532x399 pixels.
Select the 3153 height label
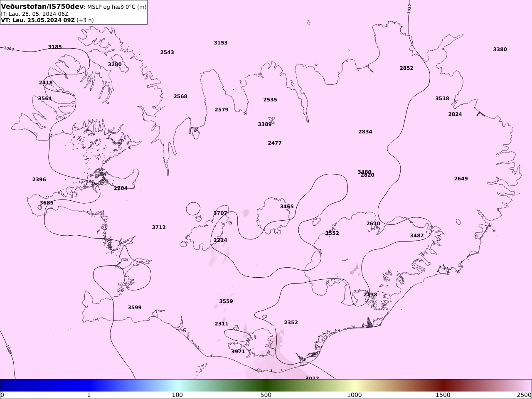[221, 43]
